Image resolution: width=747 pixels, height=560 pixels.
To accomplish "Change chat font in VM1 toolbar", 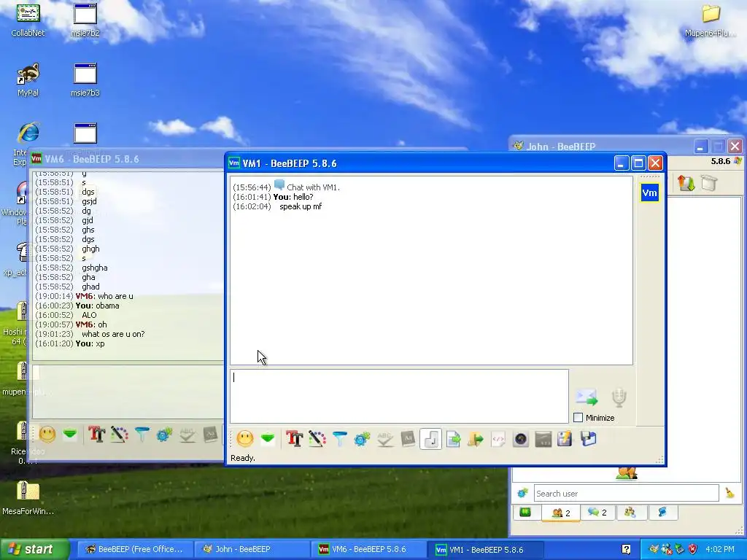I will [294, 438].
